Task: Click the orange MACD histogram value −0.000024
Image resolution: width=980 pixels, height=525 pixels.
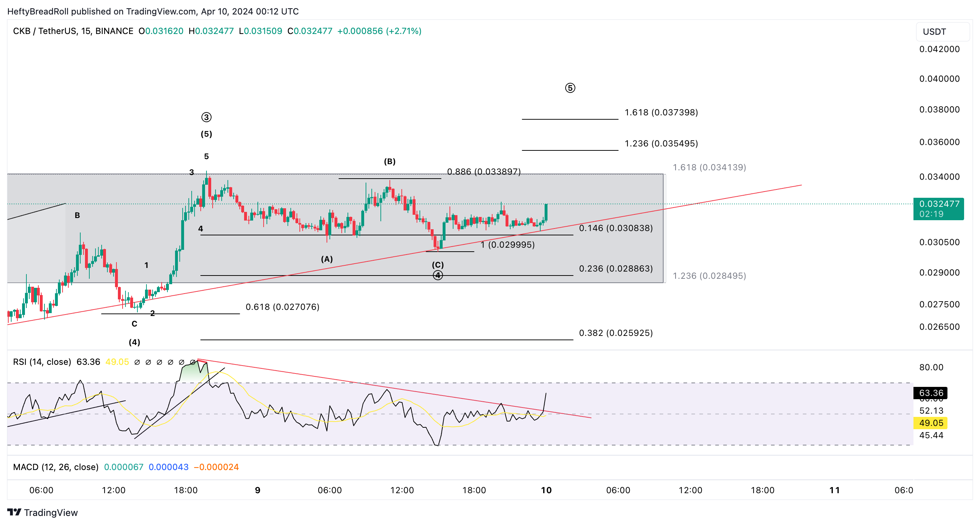Action: point(216,467)
